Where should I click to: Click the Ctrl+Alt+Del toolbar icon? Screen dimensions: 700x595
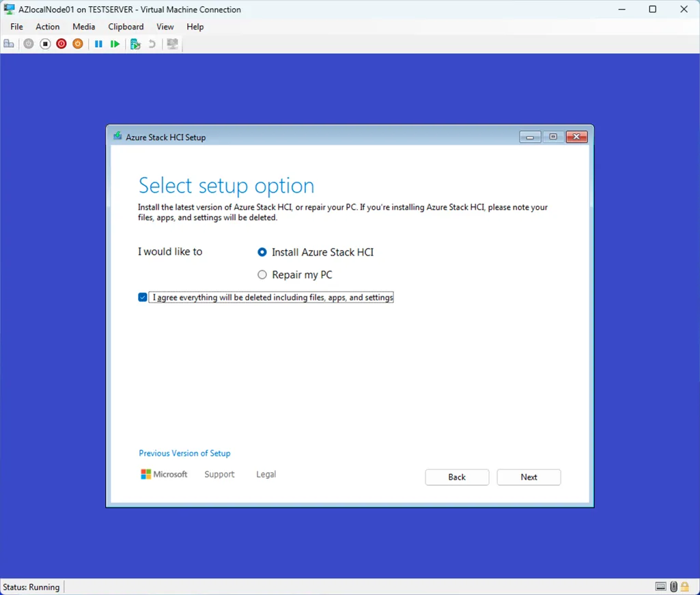(x=9, y=44)
